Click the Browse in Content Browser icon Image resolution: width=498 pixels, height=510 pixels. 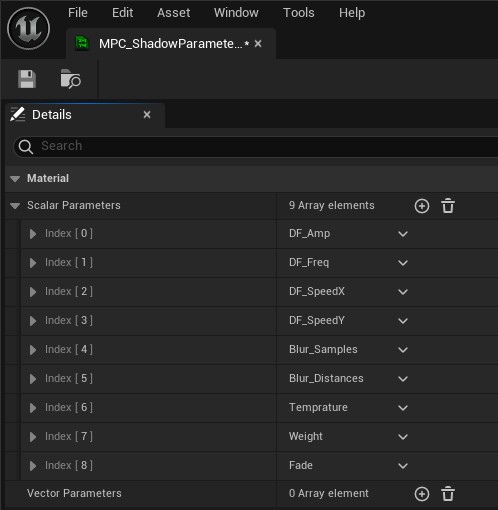[x=70, y=79]
